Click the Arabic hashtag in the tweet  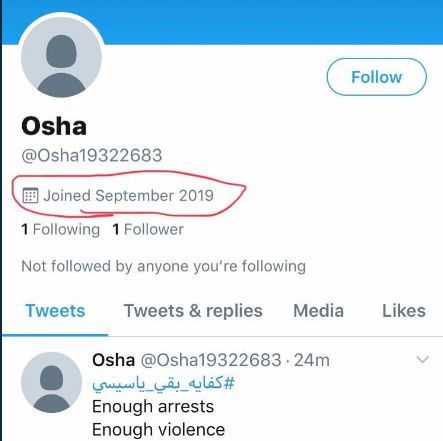tap(163, 384)
